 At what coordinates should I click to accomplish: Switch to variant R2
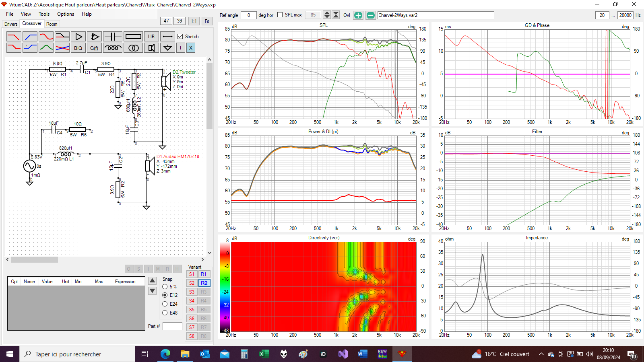coord(204,283)
